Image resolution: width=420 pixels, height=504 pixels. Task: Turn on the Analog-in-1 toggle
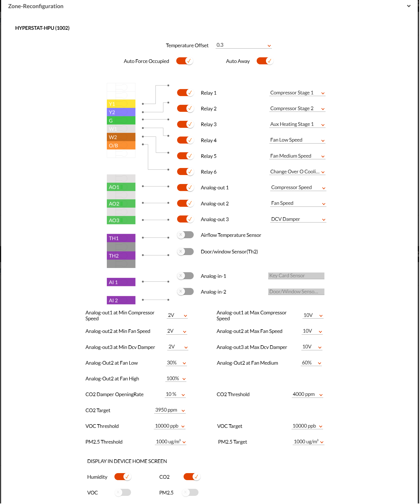point(185,276)
